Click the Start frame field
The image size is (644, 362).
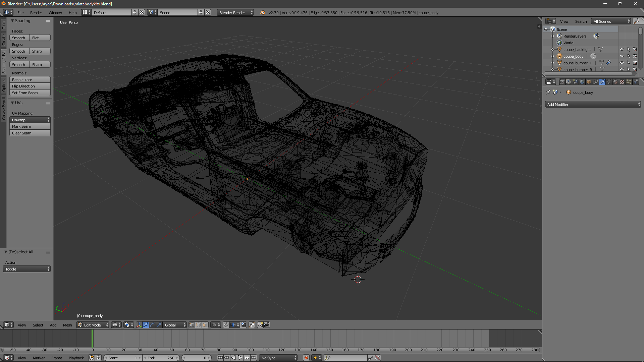tap(122, 358)
